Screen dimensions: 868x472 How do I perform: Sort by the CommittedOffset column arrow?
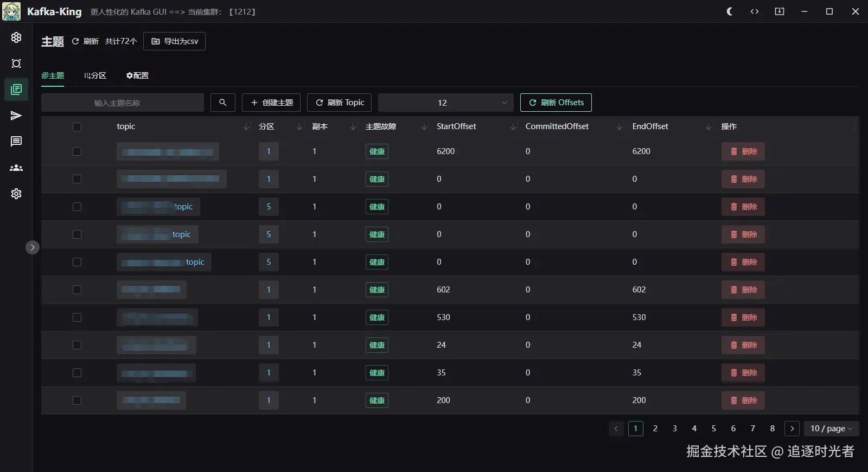coord(620,126)
